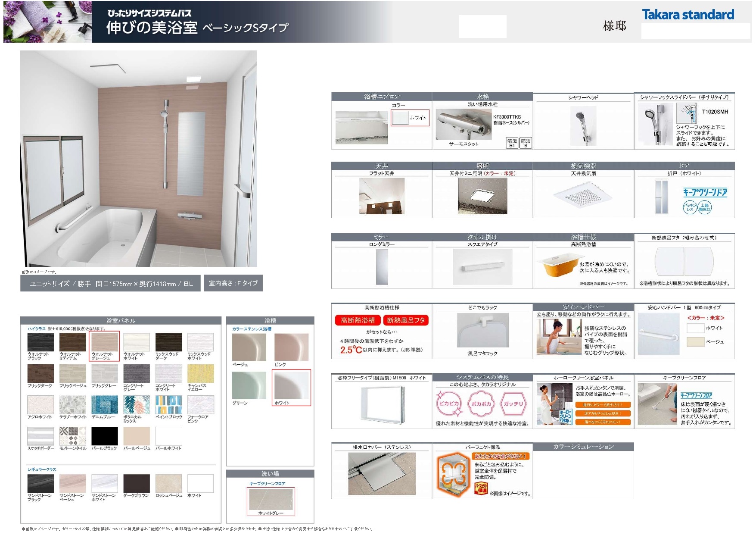Click the ポカポカ feature icon
The height and width of the screenshot is (535, 756).
481,404
